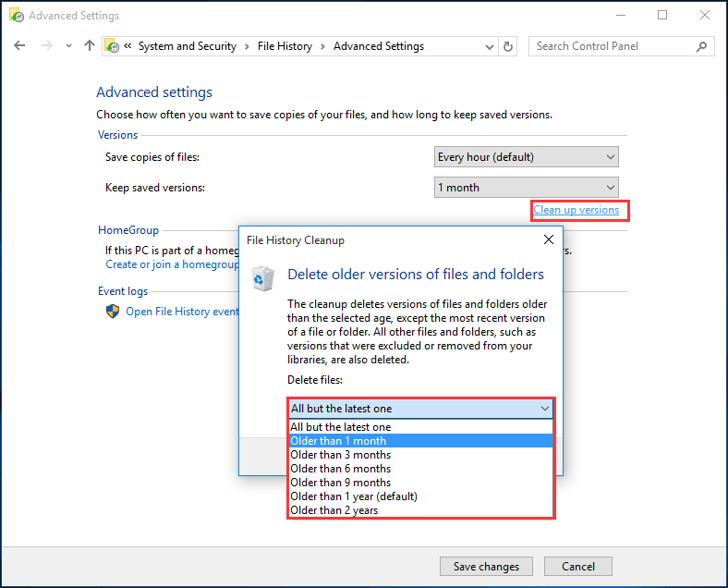Show hidden breadcrumb path chevrons
This screenshot has width=728, height=588.
click(x=127, y=46)
